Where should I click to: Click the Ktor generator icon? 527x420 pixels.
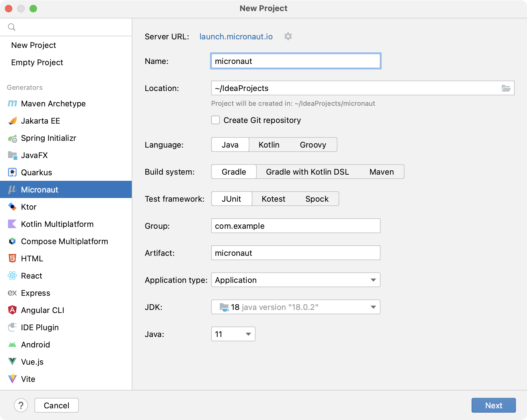pyautogui.click(x=12, y=207)
